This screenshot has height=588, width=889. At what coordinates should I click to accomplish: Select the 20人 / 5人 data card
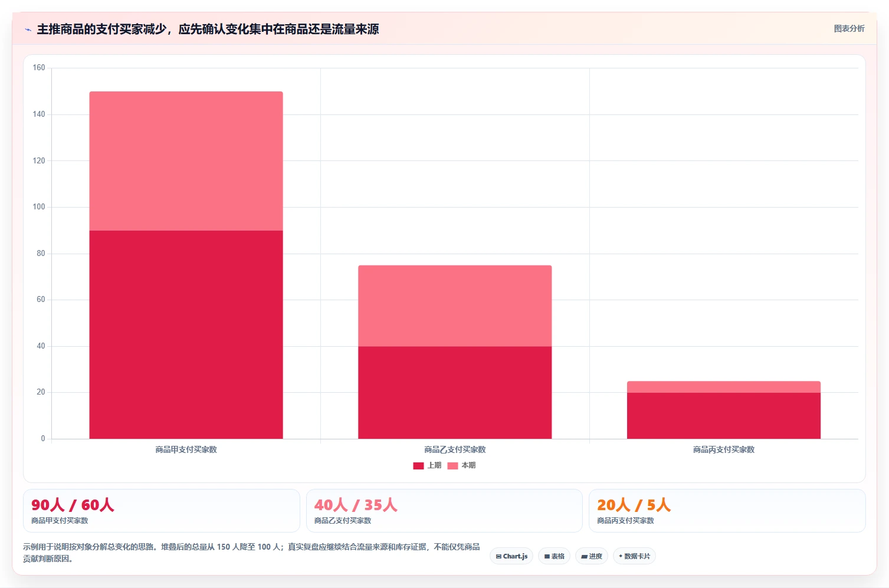point(727,511)
